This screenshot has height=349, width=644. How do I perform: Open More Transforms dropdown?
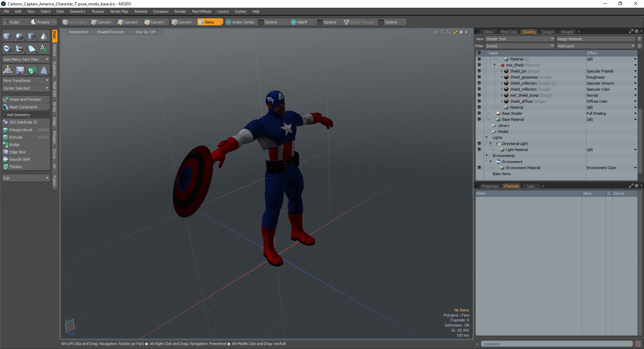(26, 81)
